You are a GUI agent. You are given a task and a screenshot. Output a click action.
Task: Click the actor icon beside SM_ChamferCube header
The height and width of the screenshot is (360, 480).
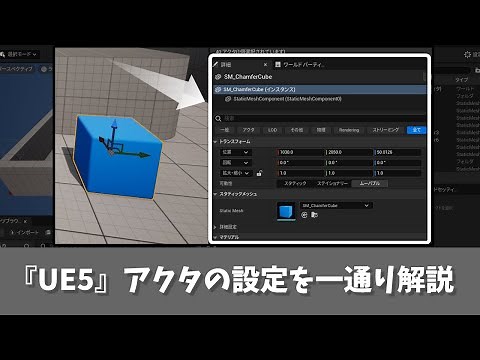pos(218,77)
